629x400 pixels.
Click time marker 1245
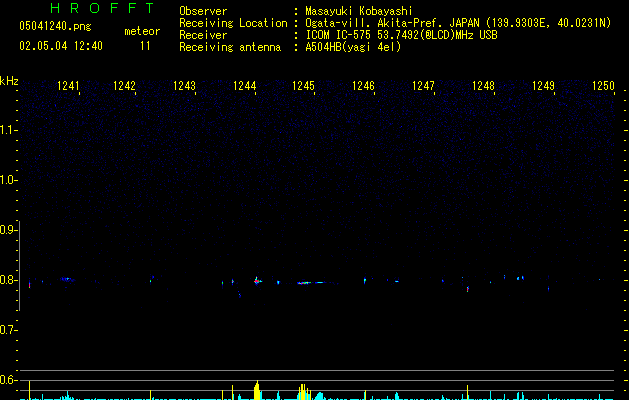(303, 86)
